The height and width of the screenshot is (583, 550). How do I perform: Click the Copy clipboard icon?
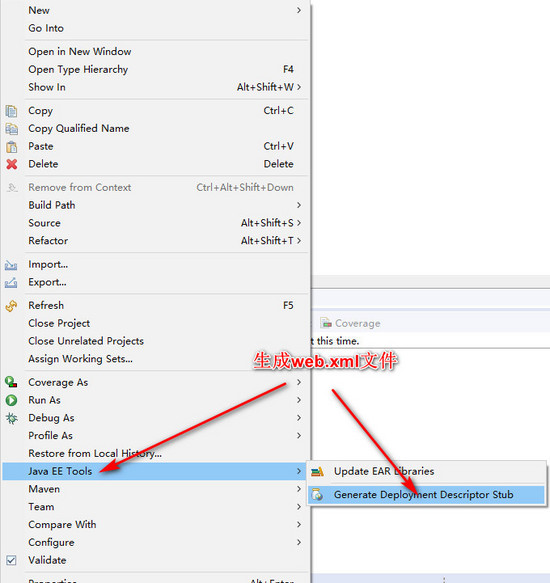point(11,111)
